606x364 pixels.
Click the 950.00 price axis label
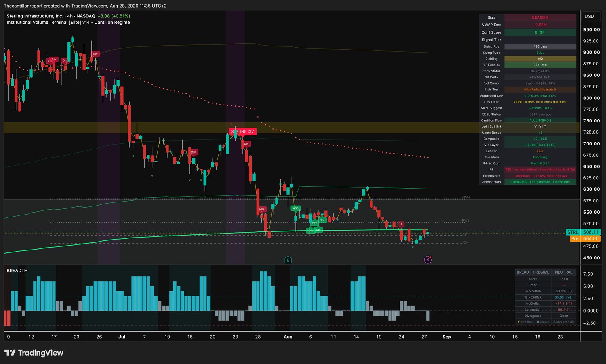point(591,29)
